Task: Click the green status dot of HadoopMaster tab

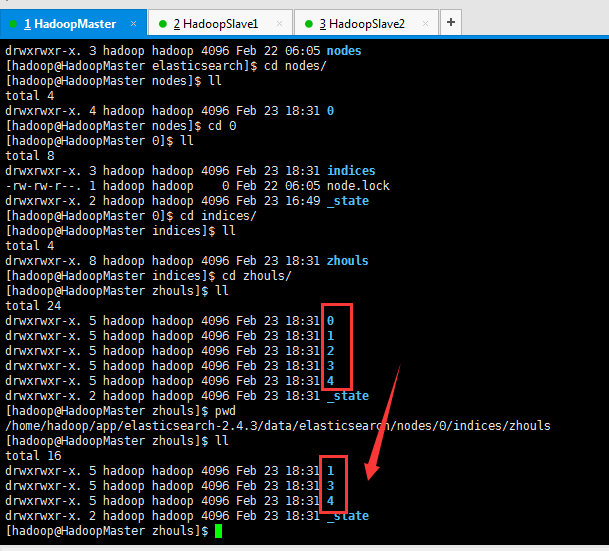Action: (13, 24)
